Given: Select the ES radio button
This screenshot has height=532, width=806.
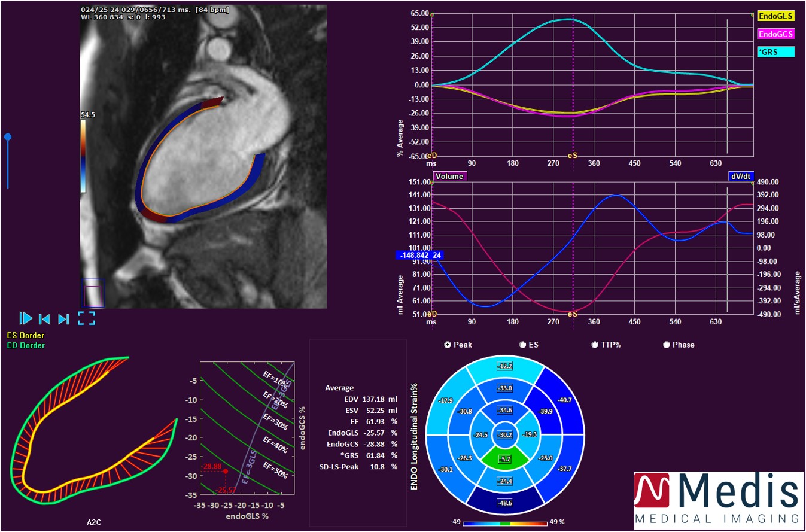Looking at the screenshot, I should [x=522, y=345].
